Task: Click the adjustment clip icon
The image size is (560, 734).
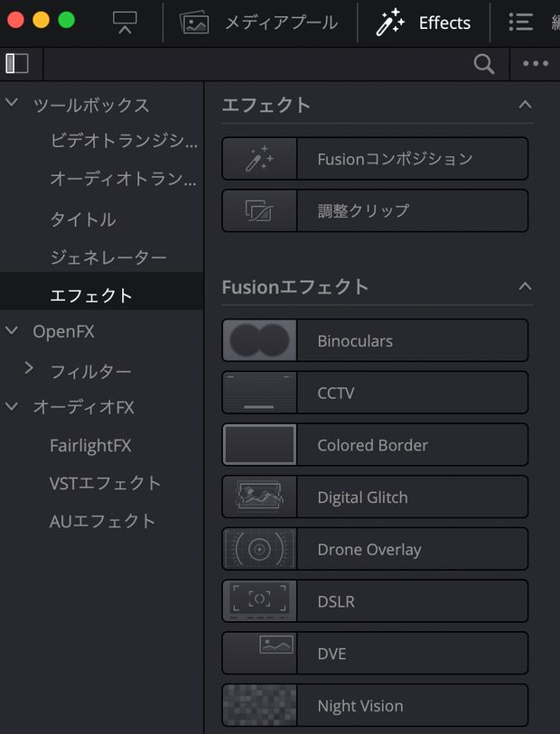Action: [259, 210]
